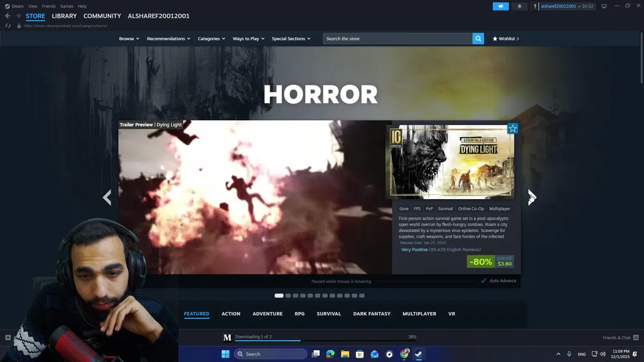Open Task View on the taskbar
Image resolution: width=644 pixels, height=362 pixels.
315,354
